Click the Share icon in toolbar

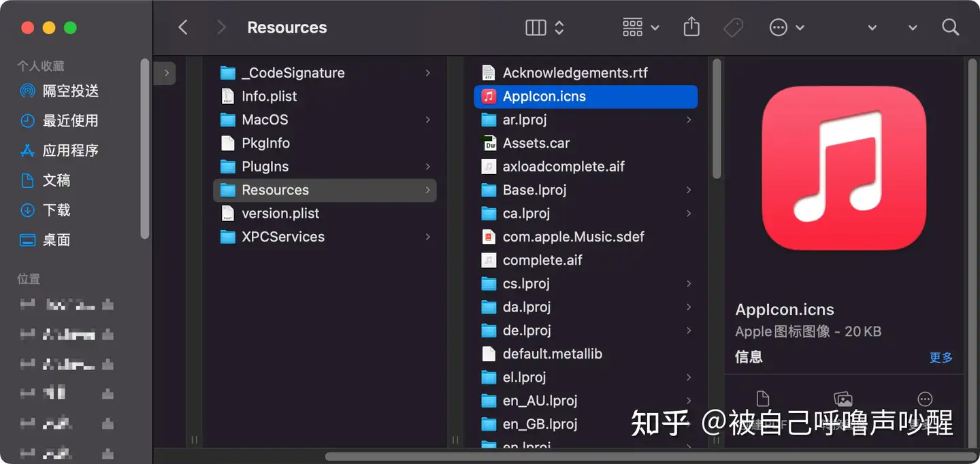[x=691, y=27]
